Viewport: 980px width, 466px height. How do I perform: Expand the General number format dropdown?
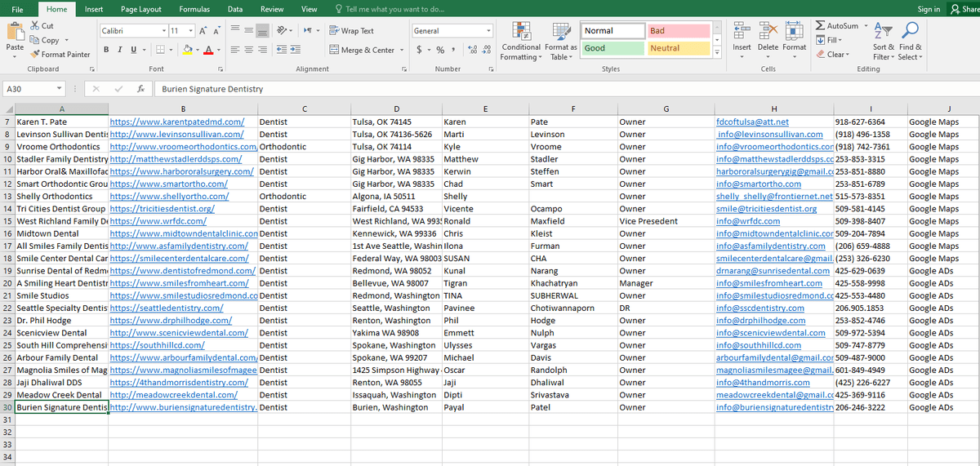coord(488,31)
